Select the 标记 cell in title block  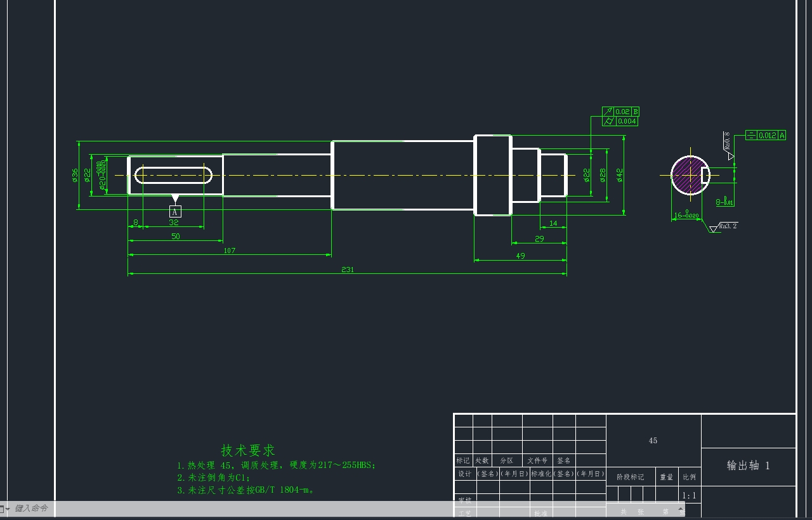click(464, 460)
